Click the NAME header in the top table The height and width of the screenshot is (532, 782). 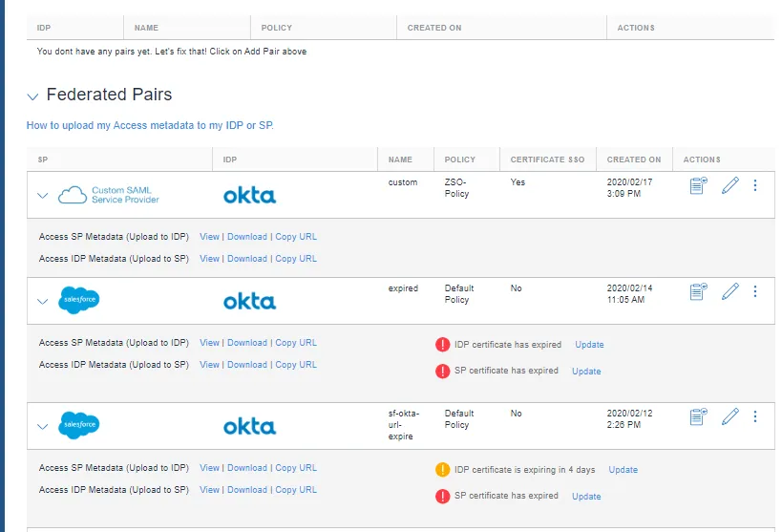tap(146, 28)
